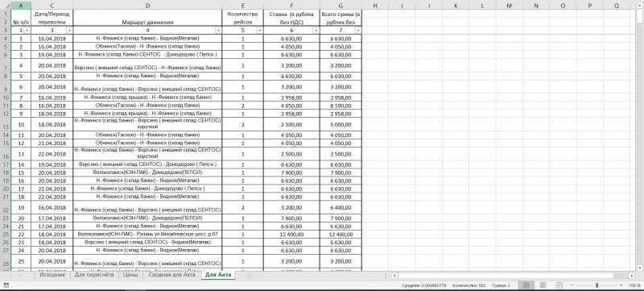Select column A header
Viewport: 644px width, 291px height.
pyautogui.click(x=21, y=6)
